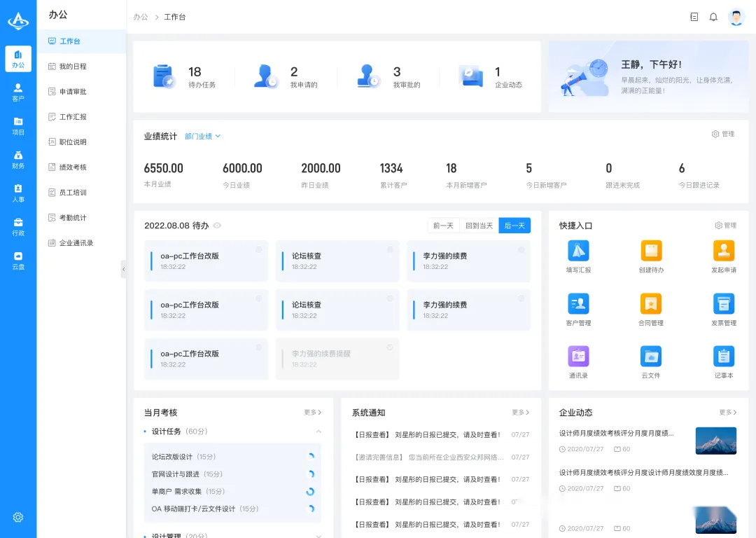This screenshot has height=538, width=756.
Task: Open the notification bell in the header
Action: pyautogui.click(x=713, y=17)
